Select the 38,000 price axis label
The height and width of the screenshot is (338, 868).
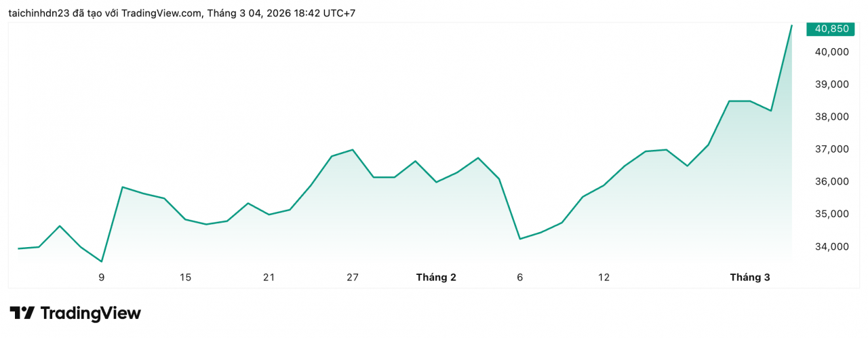pyautogui.click(x=830, y=117)
